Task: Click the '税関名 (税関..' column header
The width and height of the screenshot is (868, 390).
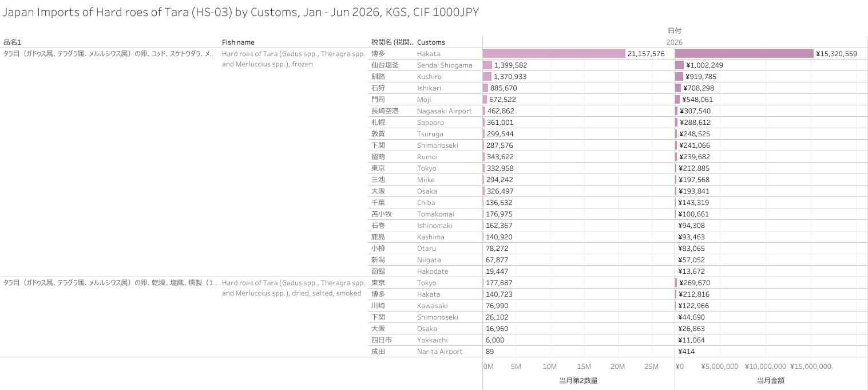Action: [x=393, y=42]
